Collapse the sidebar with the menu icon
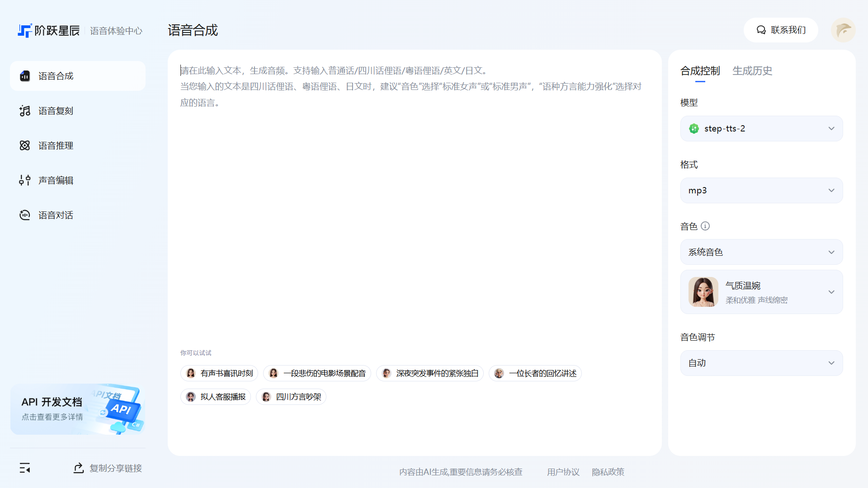The image size is (868, 488). point(25,468)
